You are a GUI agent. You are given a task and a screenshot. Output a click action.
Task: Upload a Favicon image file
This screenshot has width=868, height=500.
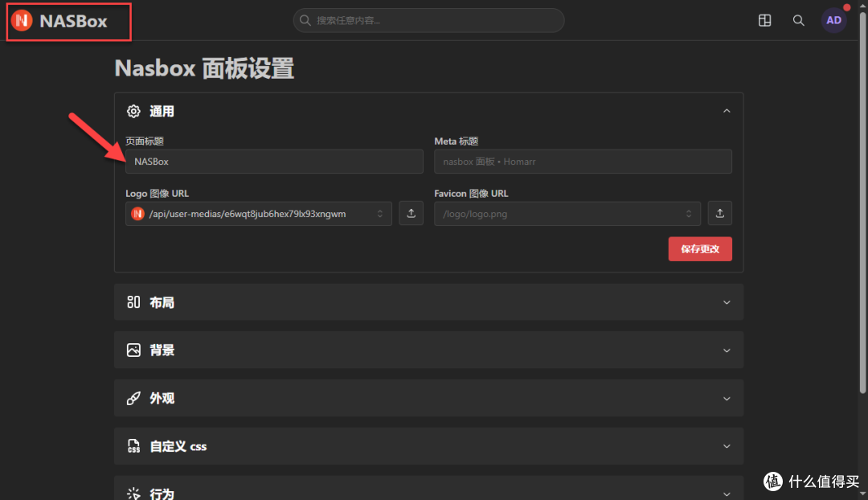point(719,213)
